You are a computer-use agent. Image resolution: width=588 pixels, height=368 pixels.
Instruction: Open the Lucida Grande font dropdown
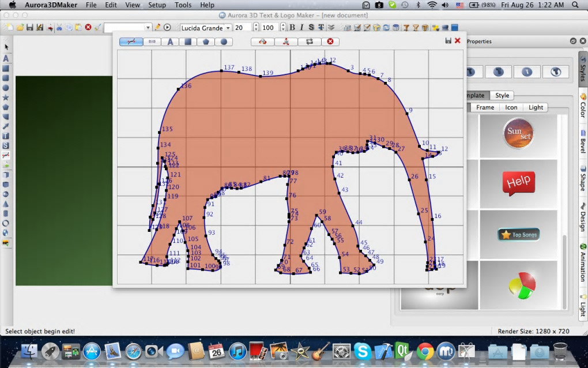(228, 28)
